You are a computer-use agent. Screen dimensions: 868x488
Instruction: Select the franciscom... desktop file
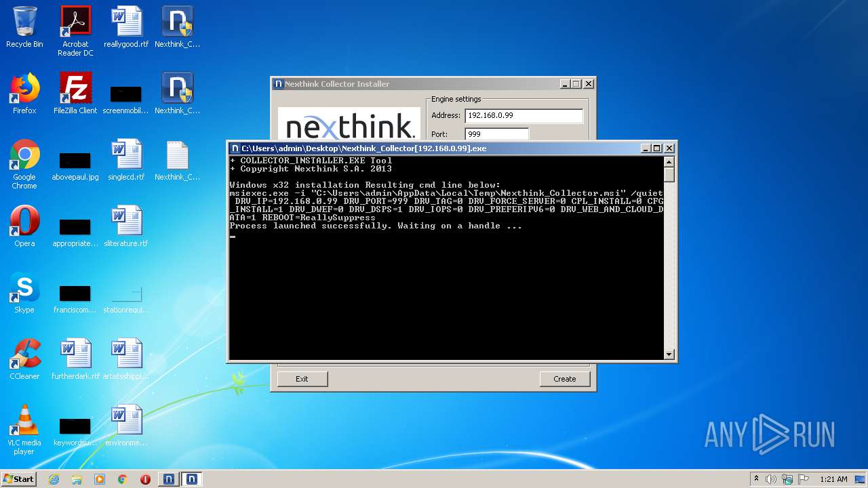[x=75, y=298]
